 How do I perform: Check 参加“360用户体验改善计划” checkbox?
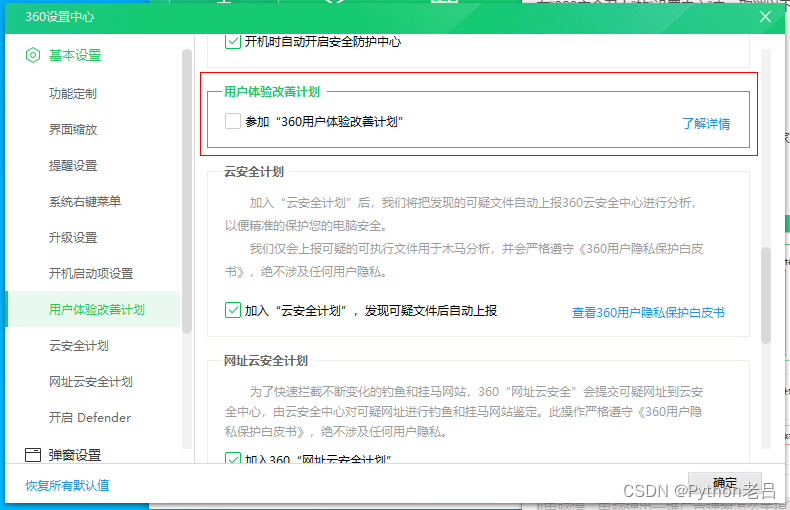click(233, 121)
